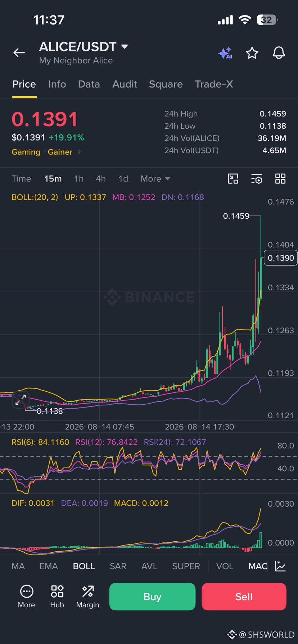The image size is (298, 644).
Task: Select the 4h chart interval
Action: pyautogui.click(x=101, y=179)
